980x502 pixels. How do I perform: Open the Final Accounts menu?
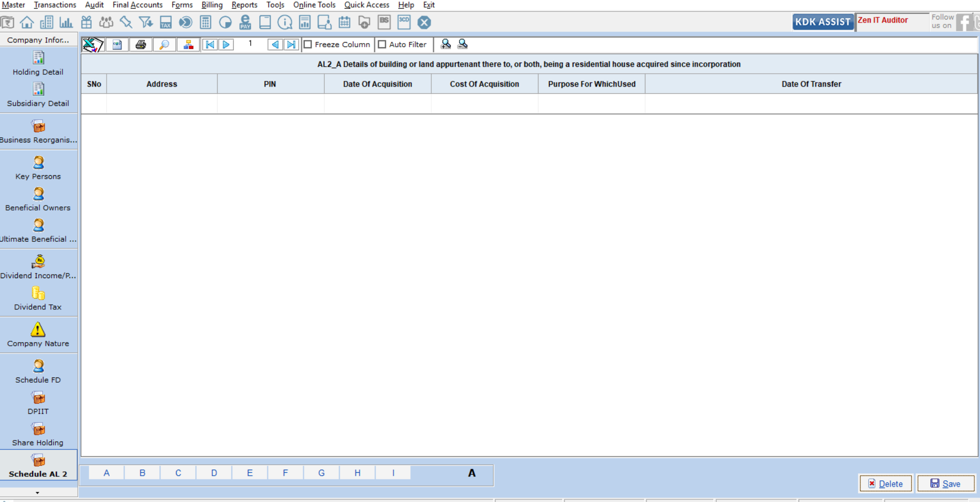137,5
